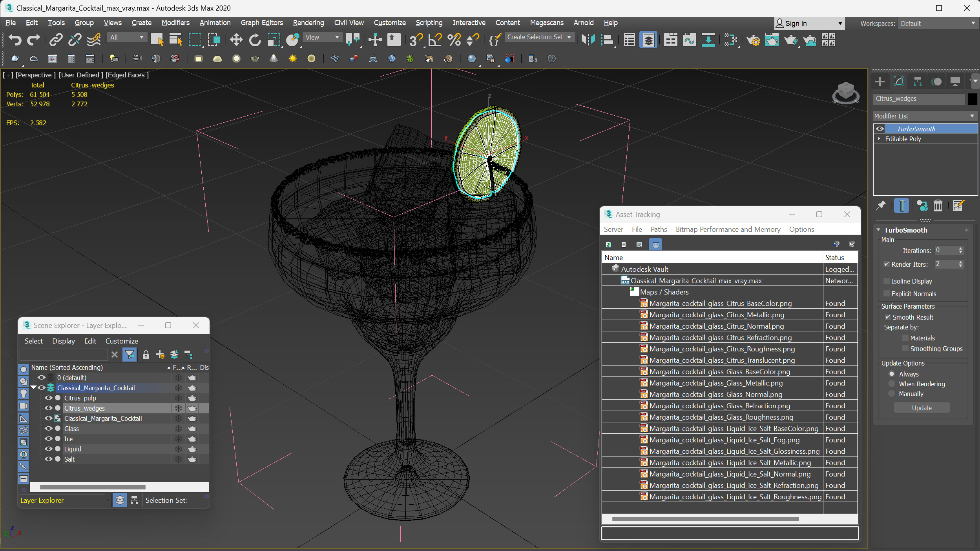
Task: Hide the Ice layer object
Action: pos(48,439)
